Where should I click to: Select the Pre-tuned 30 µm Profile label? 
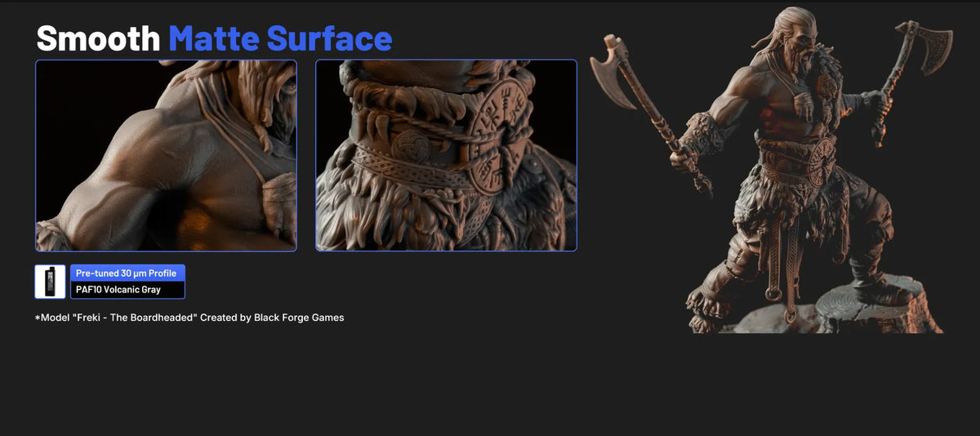(127, 274)
